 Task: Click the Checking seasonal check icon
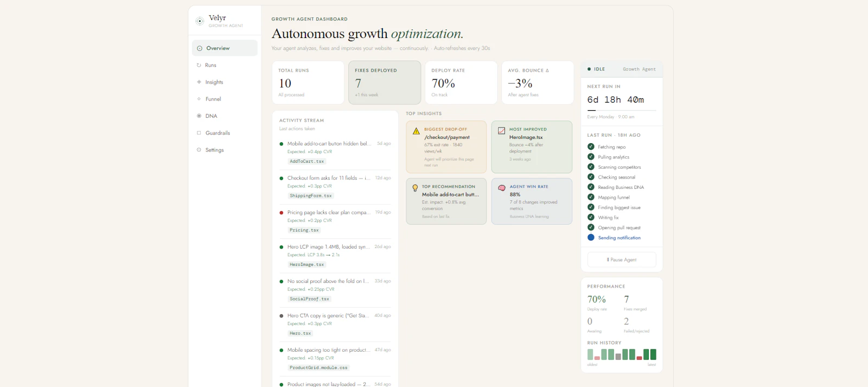point(591,177)
